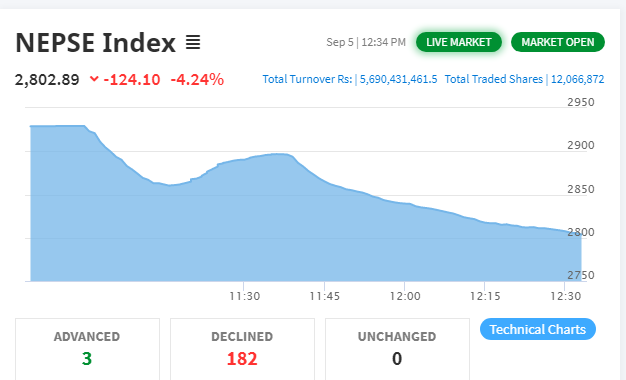
Task: Click the Total Turnover Rs value
Action: 398,79
